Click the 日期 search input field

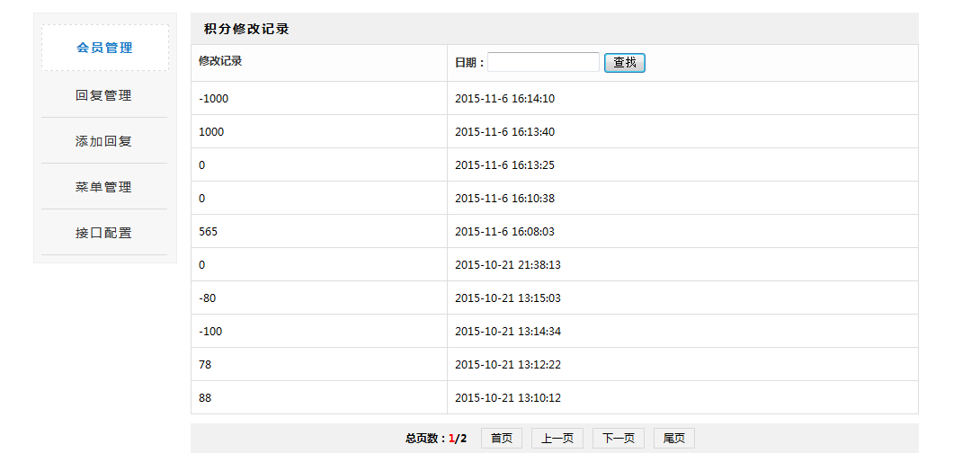click(543, 62)
